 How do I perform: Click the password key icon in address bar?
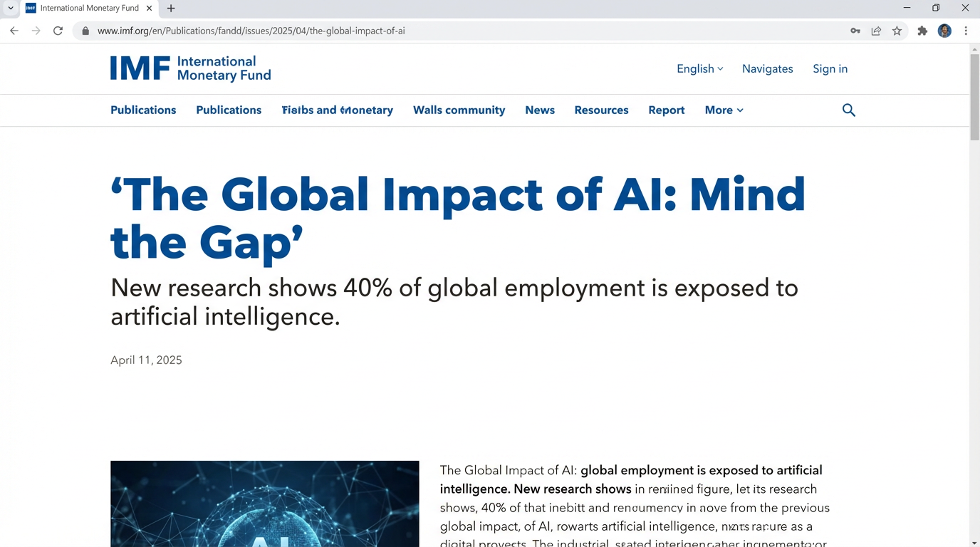click(855, 31)
